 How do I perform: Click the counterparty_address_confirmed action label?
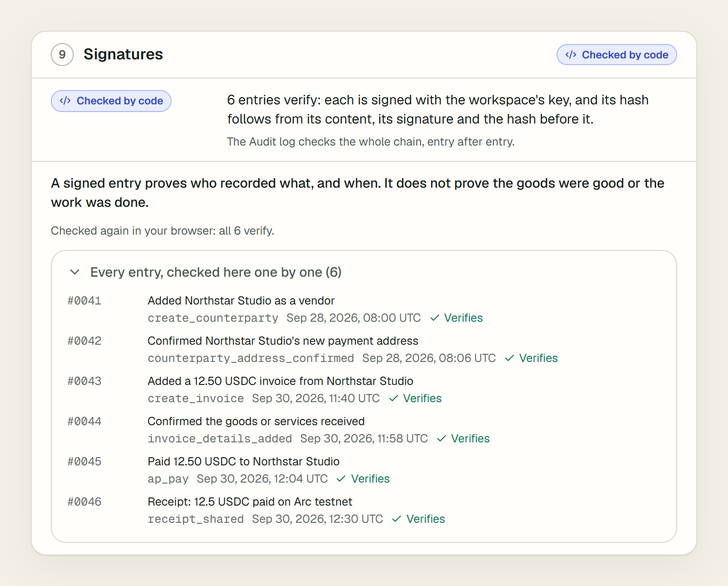click(251, 358)
